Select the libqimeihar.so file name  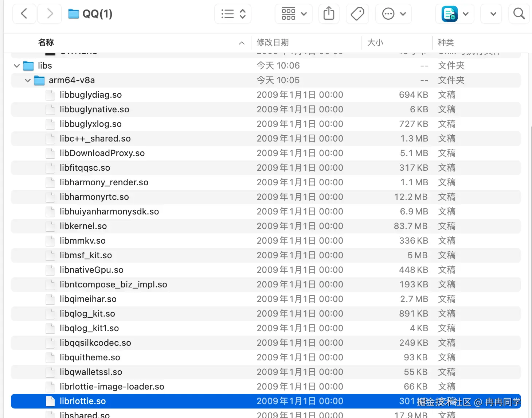pyautogui.click(x=88, y=299)
